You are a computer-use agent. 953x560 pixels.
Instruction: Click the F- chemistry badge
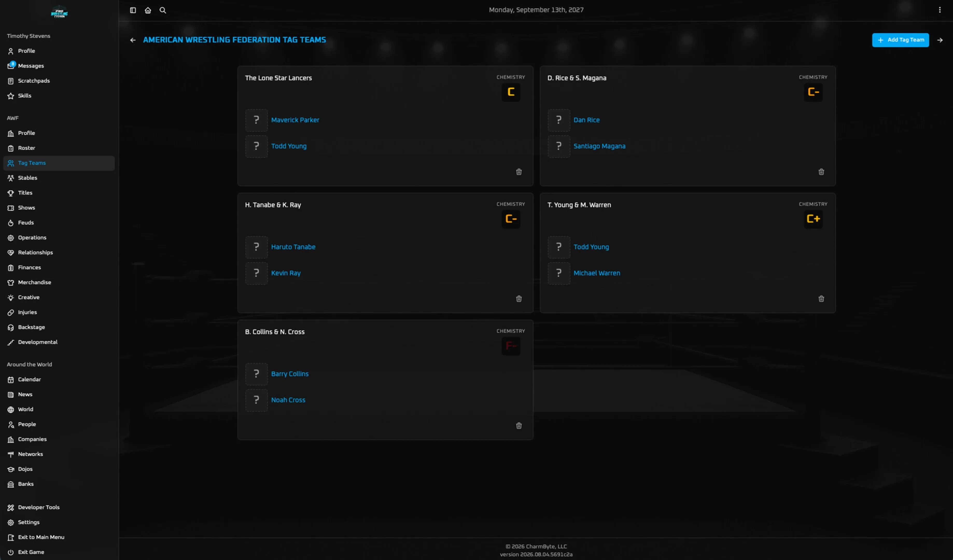(x=511, y=346)
